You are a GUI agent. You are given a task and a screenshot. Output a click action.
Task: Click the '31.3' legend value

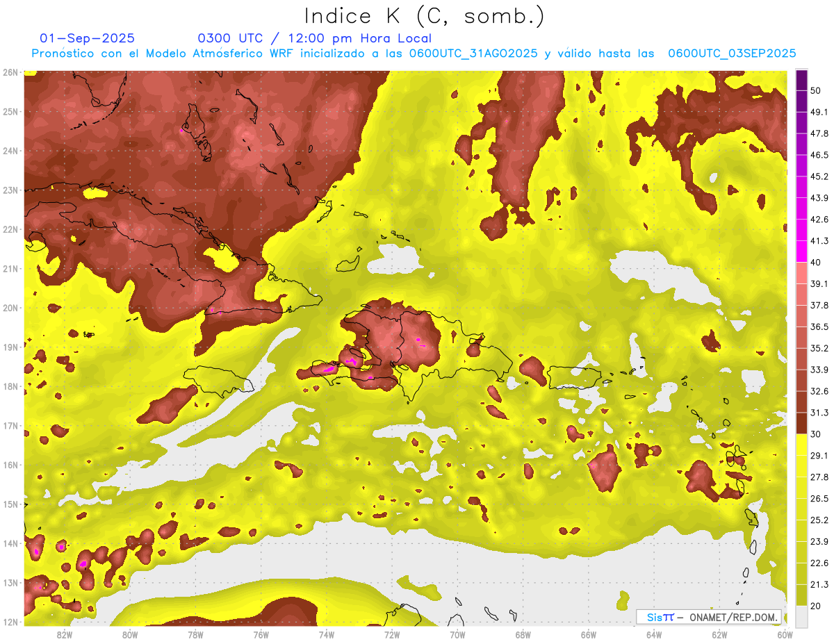click(x=819, y=413)
